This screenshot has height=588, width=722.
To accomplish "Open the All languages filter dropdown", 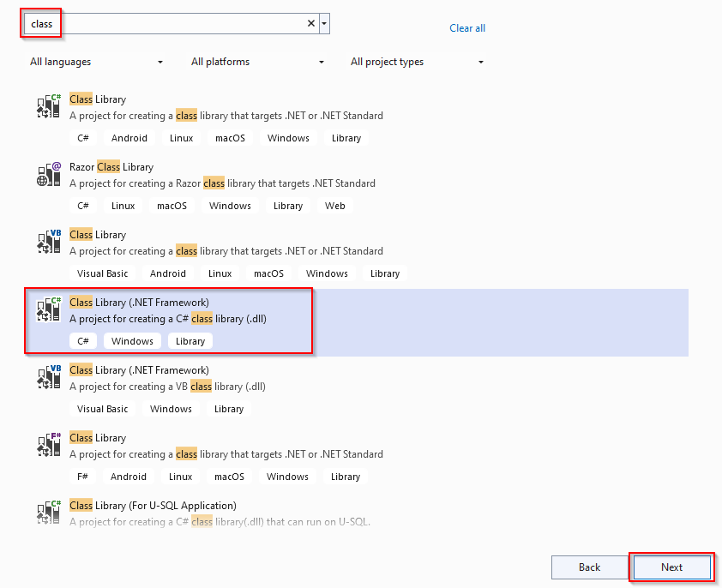I will pos(97,62).
